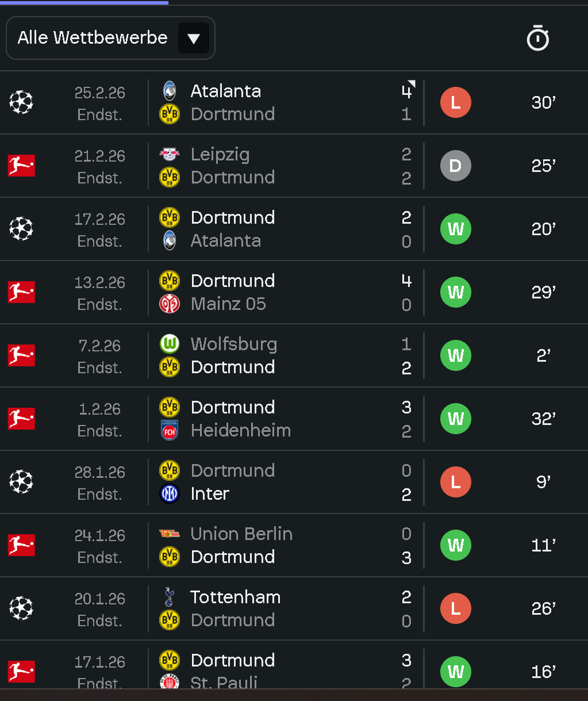588x701 pixels.
Task: Click the Atalanta club crest on 25.2.26
Action: 170,91
